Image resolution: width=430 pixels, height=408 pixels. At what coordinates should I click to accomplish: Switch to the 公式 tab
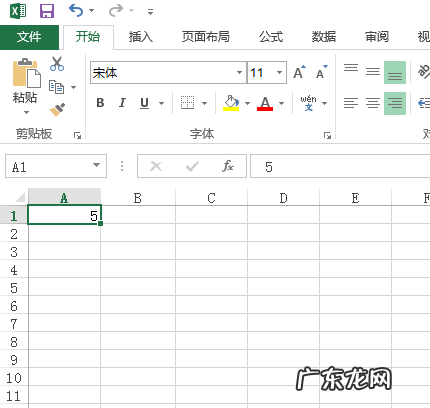click(271, 37)
